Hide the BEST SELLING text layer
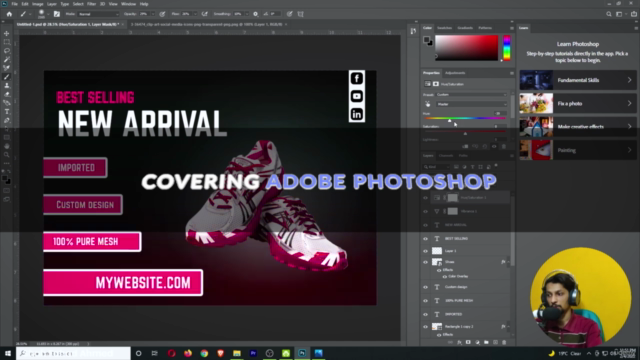 click(425, 238)
